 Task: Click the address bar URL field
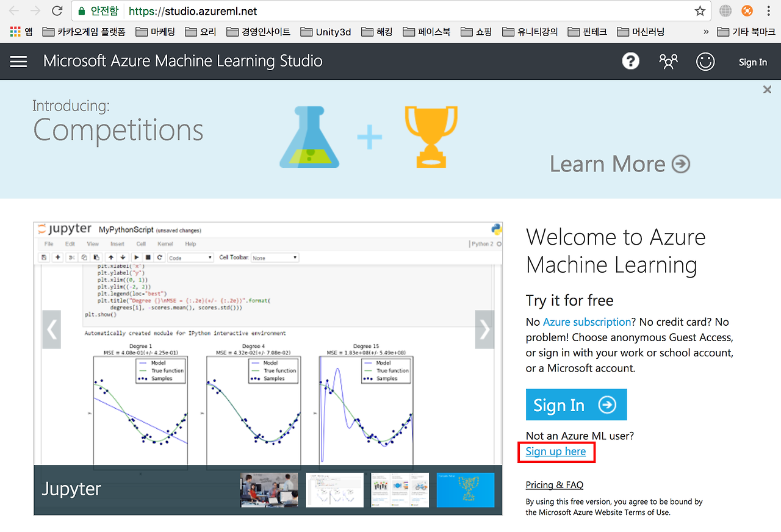click(390, 11)
